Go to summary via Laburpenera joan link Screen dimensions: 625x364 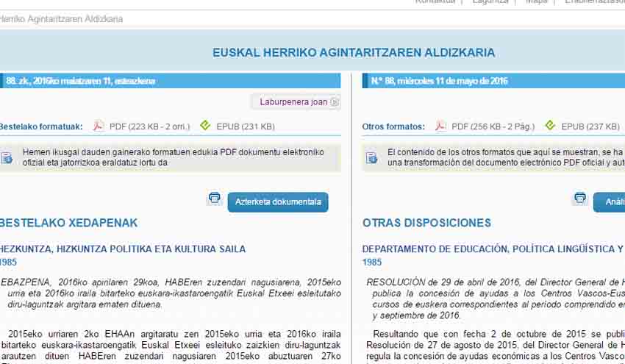click(x=293, y=102)
